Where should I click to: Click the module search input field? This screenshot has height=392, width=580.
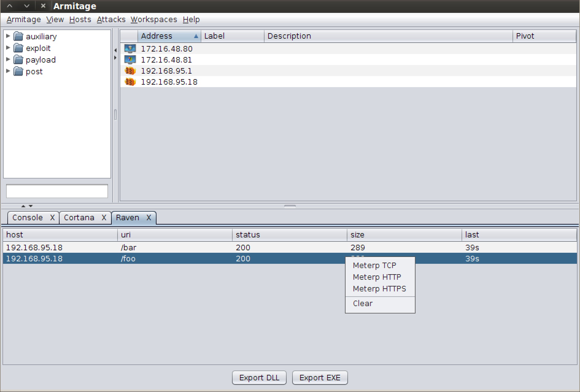pos(57,191)
